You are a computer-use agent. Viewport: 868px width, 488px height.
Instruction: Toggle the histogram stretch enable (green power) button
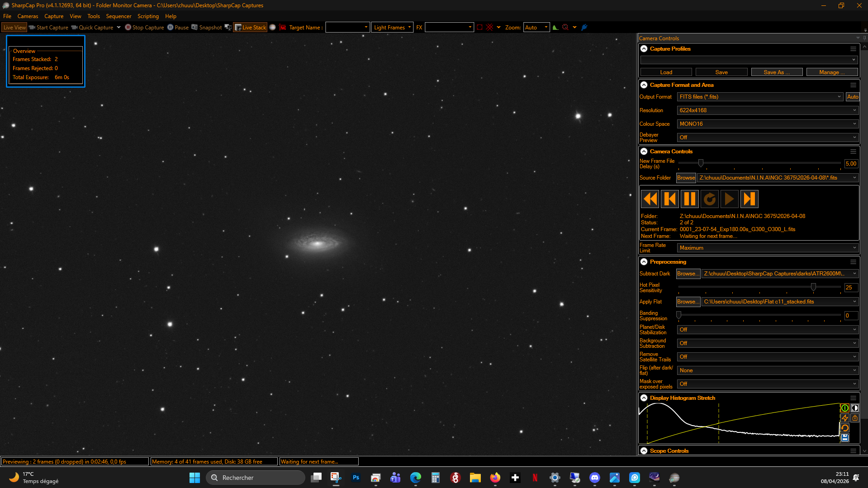click(844, 408)
